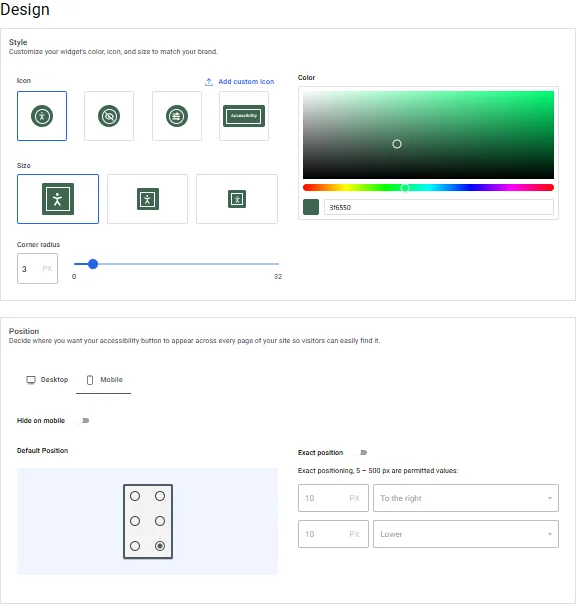576x605 pixels.
Task: Switch to the Desktop tab
Action: pyautogui.click(x=47, y=380)
